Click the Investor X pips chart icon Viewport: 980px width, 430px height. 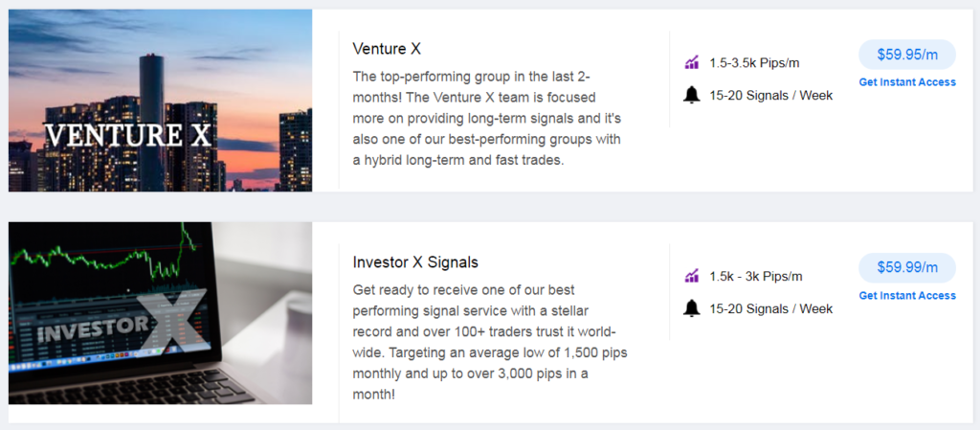click(x=691, y=276)
